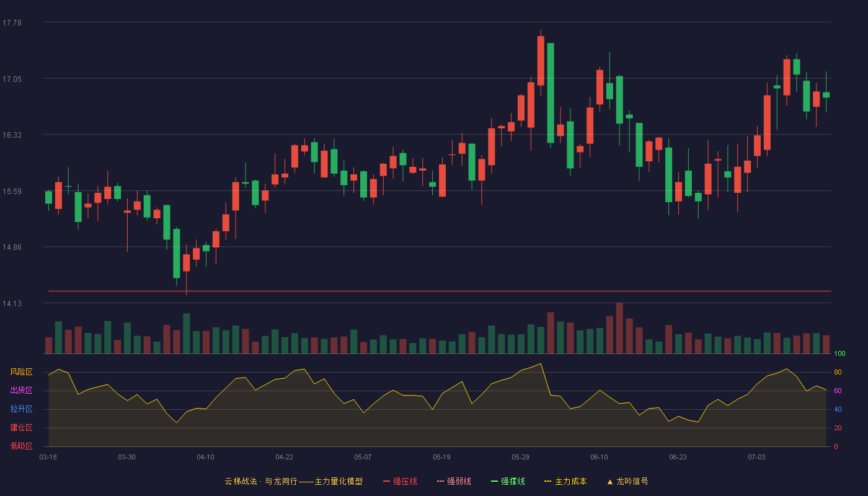Click the 出货区 zone label
Viewport: 868px width, 496px height.
point(21,391)
